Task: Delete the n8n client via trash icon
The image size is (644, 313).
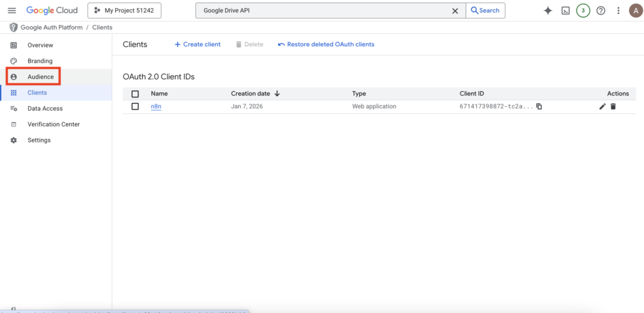Action: click(x=613, y=107)
